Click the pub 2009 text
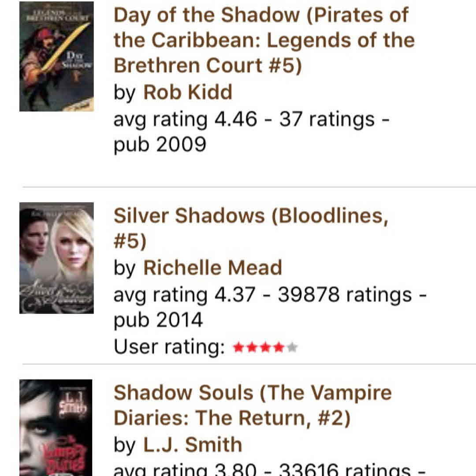476x476 pixels. pos(160,144)
